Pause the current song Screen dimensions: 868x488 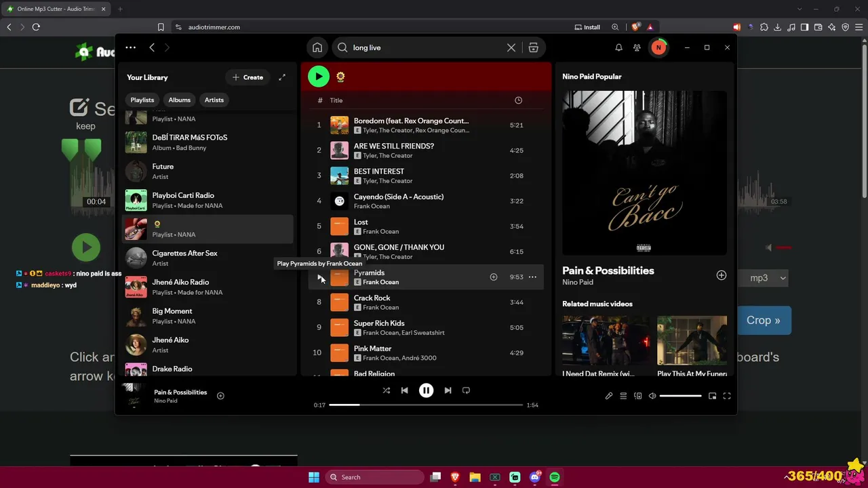tap(426, 390)
